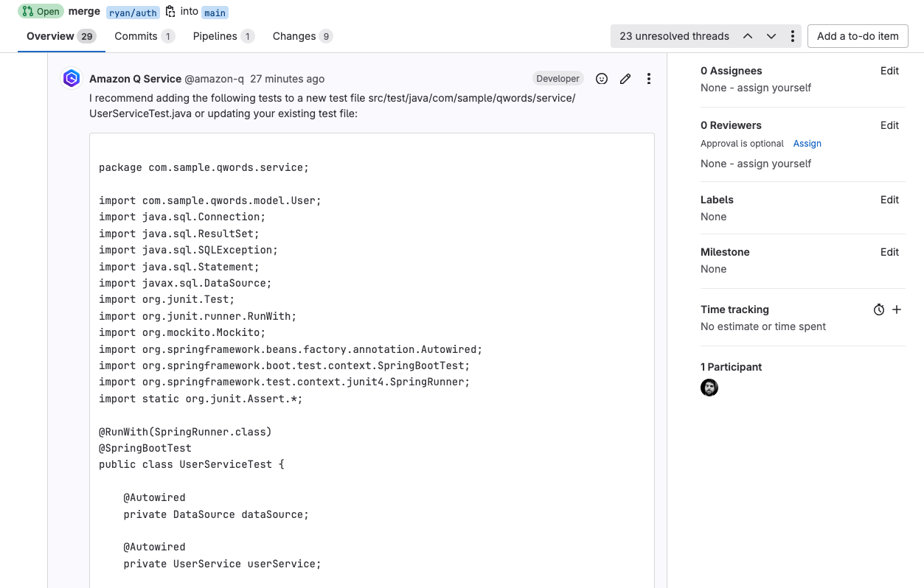
Task: Click 'import static org.junit.Assert.*;' line
Action: pyautogui.click(x=201, y=399)
